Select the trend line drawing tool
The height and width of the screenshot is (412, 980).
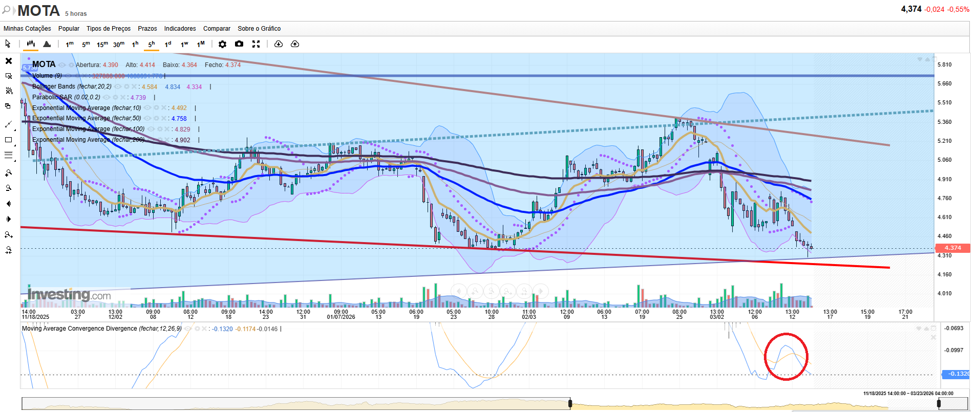pos(8,124)
